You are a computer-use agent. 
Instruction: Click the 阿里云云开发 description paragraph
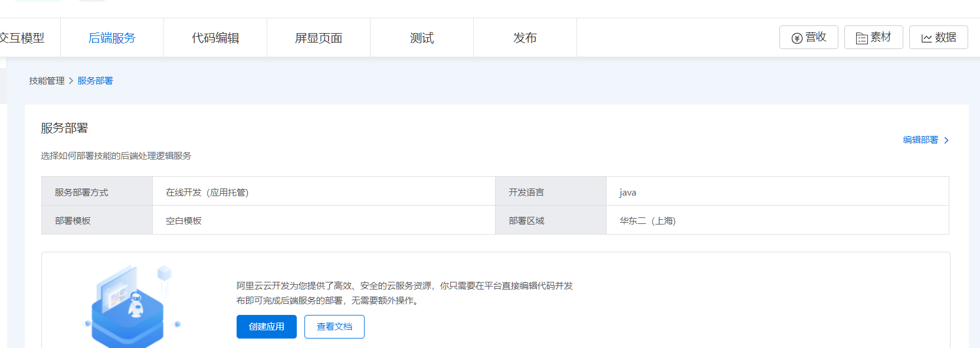405,293
